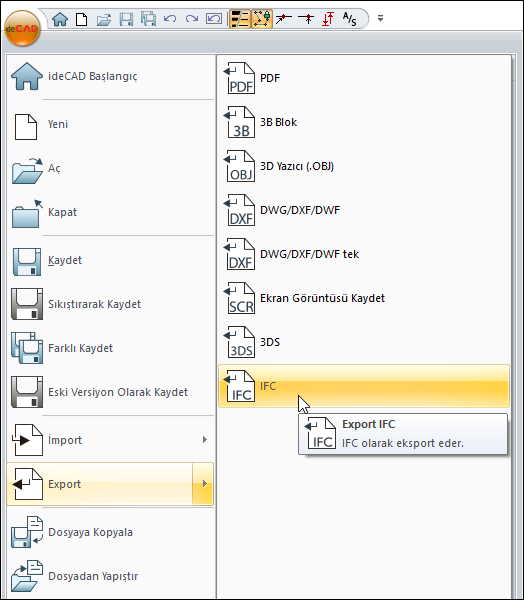The image size is (524, 600).
Task: Click the open folder icon in quick access toolbar
Action: pyautogui.click(x=104, y=19)
